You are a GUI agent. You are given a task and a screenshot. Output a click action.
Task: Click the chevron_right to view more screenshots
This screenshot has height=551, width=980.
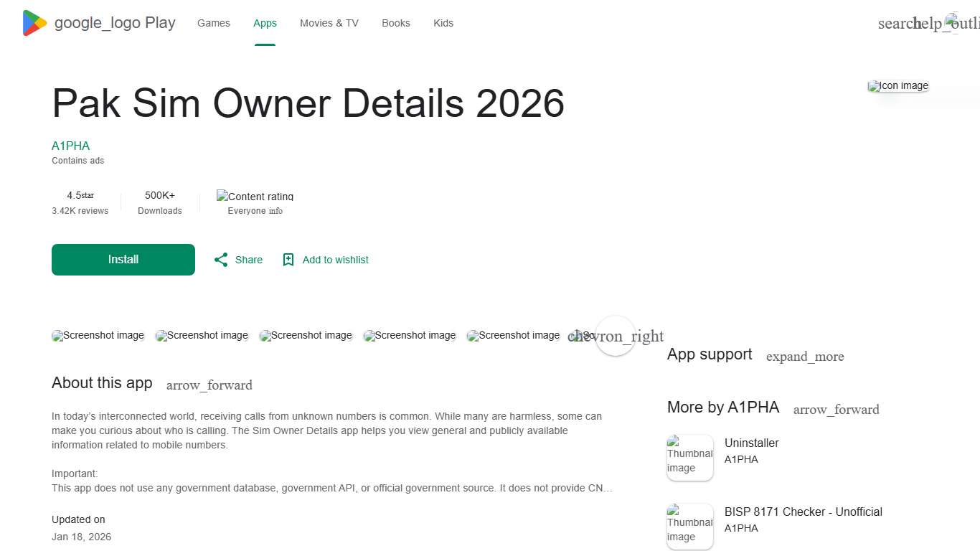615,336
